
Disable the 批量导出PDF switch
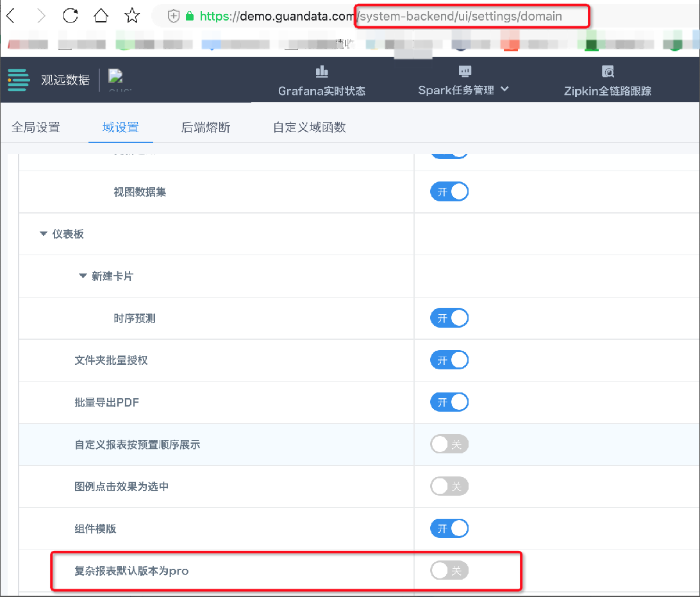point(449,403)
